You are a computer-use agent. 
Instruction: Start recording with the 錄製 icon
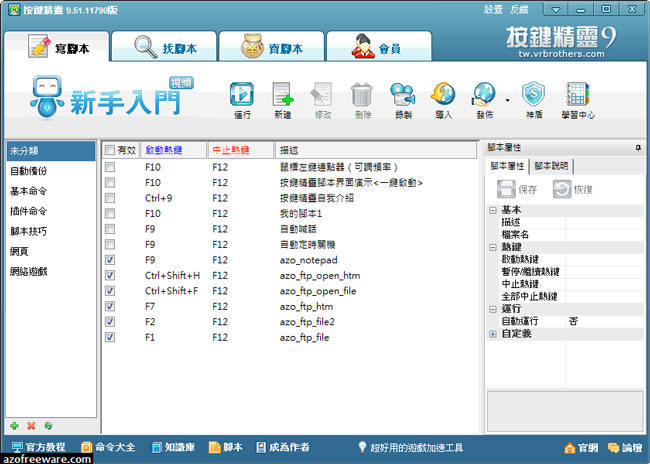pos(402,98)
